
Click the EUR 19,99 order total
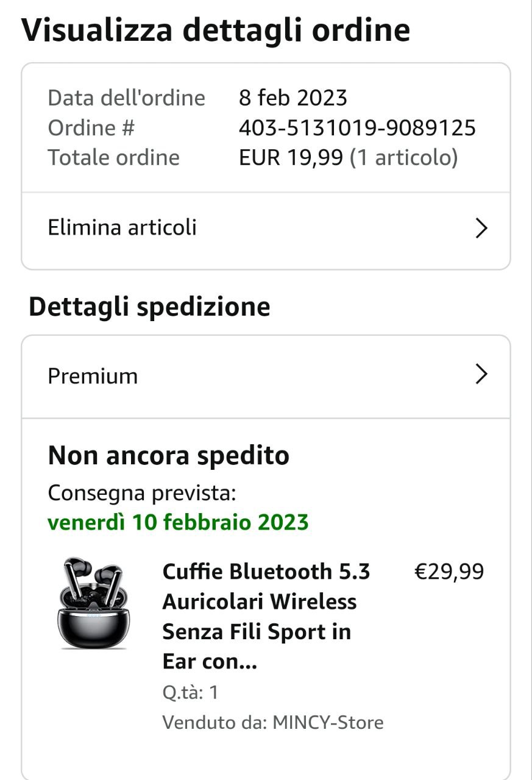coord(291,158)
